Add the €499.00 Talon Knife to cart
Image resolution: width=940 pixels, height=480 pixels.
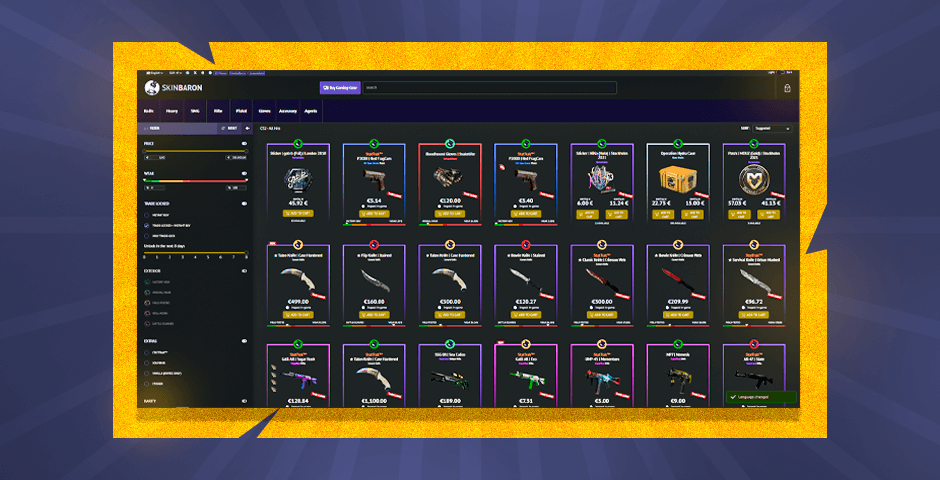(298, 314)
